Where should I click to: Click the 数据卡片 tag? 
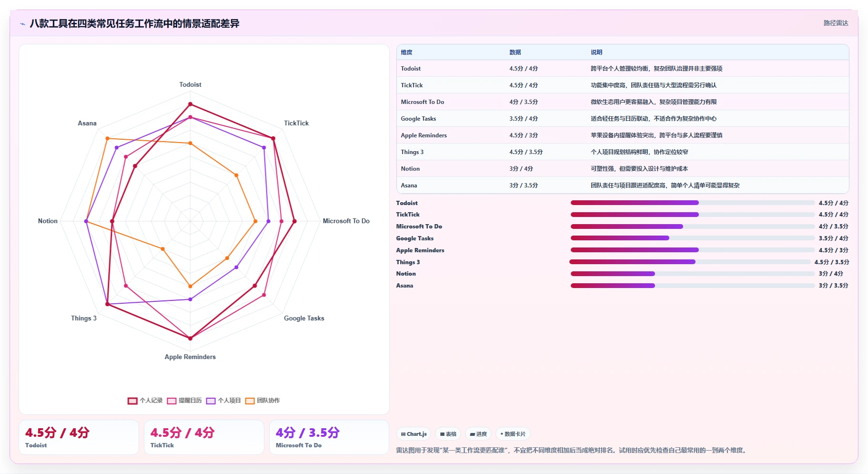coord(513,434)
